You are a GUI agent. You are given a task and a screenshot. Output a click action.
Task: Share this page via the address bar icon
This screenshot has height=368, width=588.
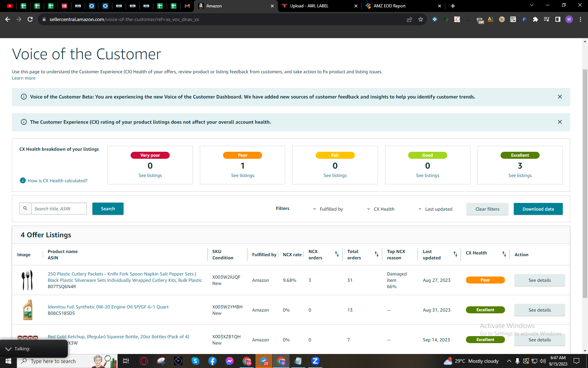coord(409,19)
